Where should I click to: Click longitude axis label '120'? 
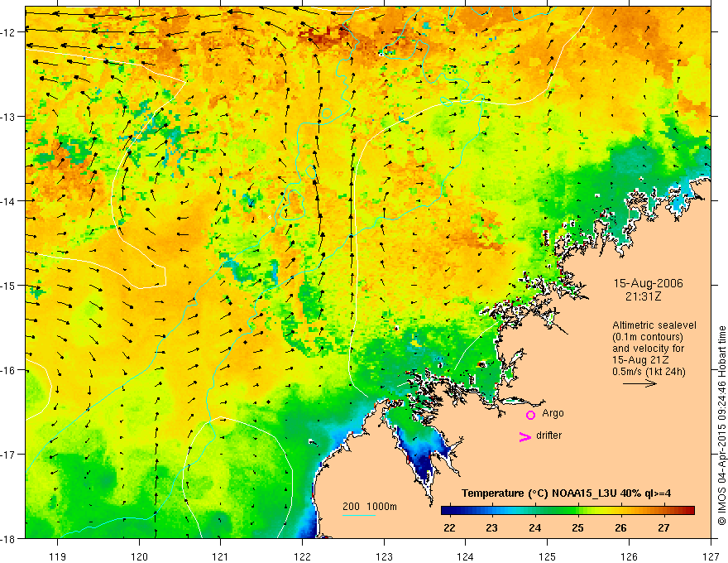pos(139,556)
